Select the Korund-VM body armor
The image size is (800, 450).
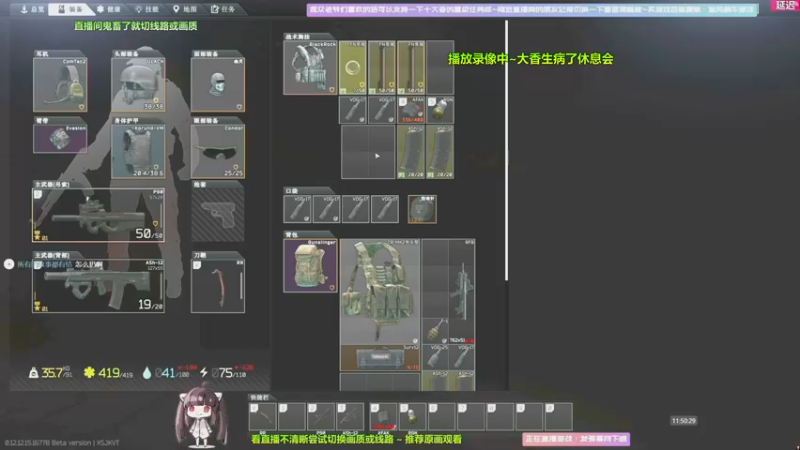point(138,152)
